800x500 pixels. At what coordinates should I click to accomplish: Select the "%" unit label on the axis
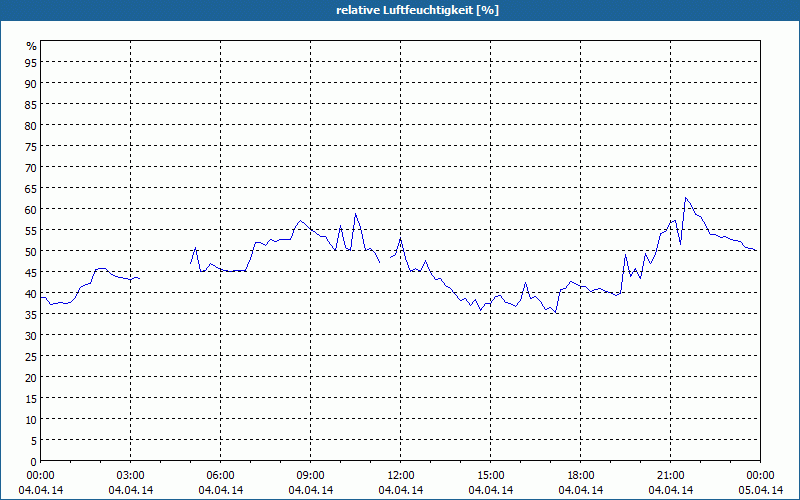pos(32,46)
